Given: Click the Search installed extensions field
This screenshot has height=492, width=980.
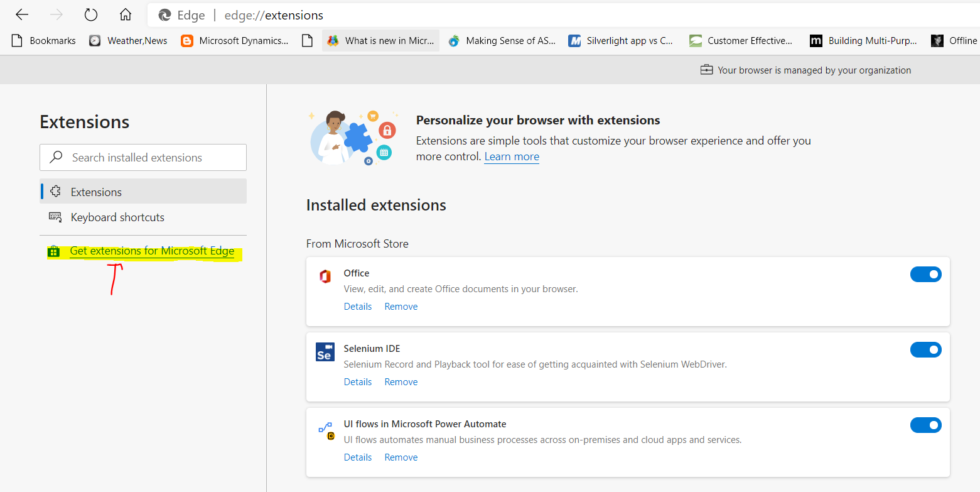Looking at the screenshot, I should [x=143, y=157].
